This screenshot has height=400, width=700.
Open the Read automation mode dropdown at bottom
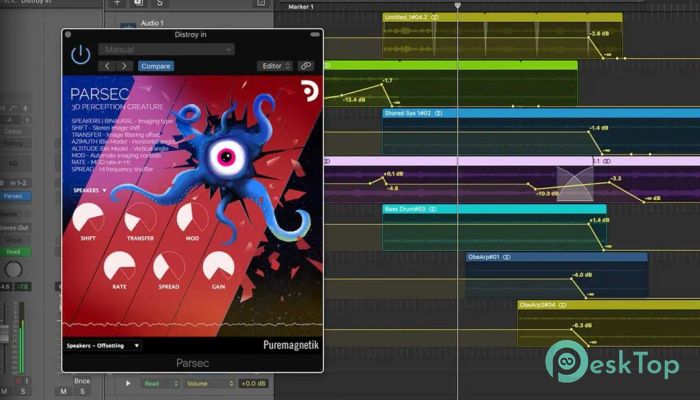161,383
